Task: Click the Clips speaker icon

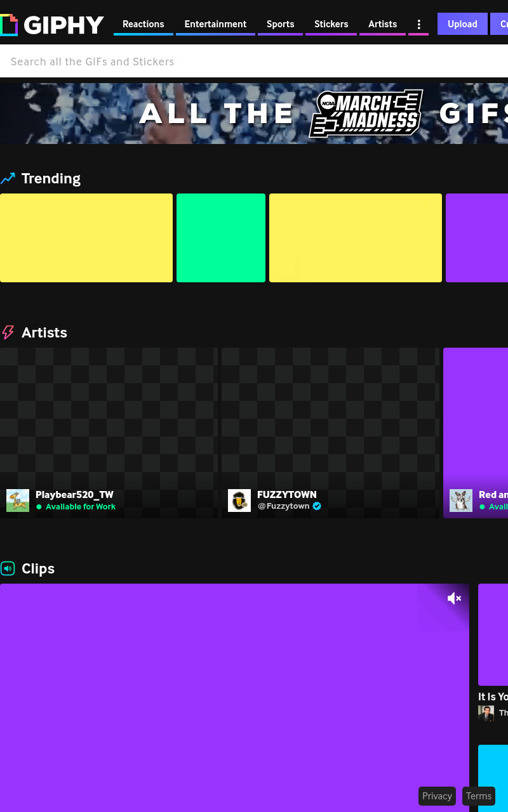Action: click(8, 568)
